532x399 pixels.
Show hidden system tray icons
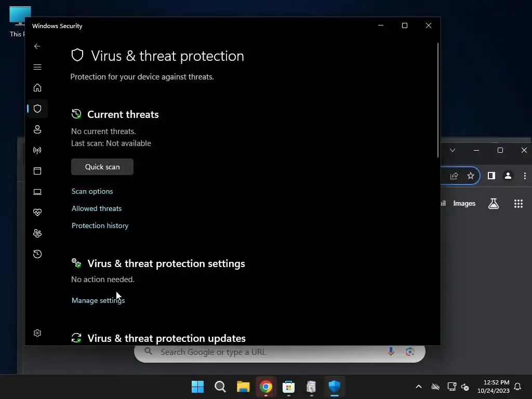click(x=419, y=387)
